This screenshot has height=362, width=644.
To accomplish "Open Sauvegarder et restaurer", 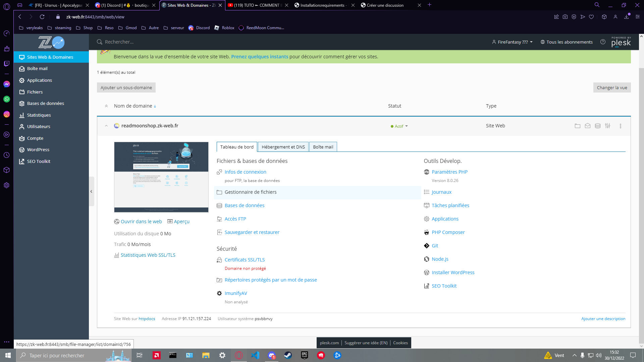I will [x=252, y=232].
